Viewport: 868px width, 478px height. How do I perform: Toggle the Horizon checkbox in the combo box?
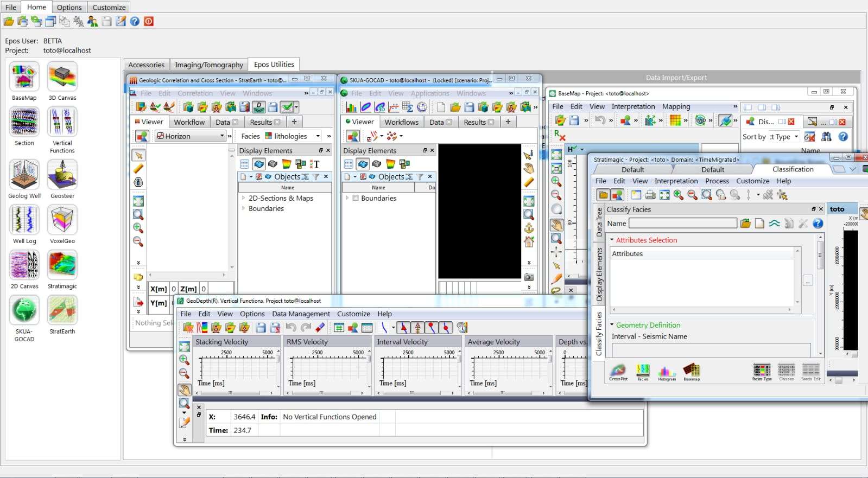(x=160, y=136)
